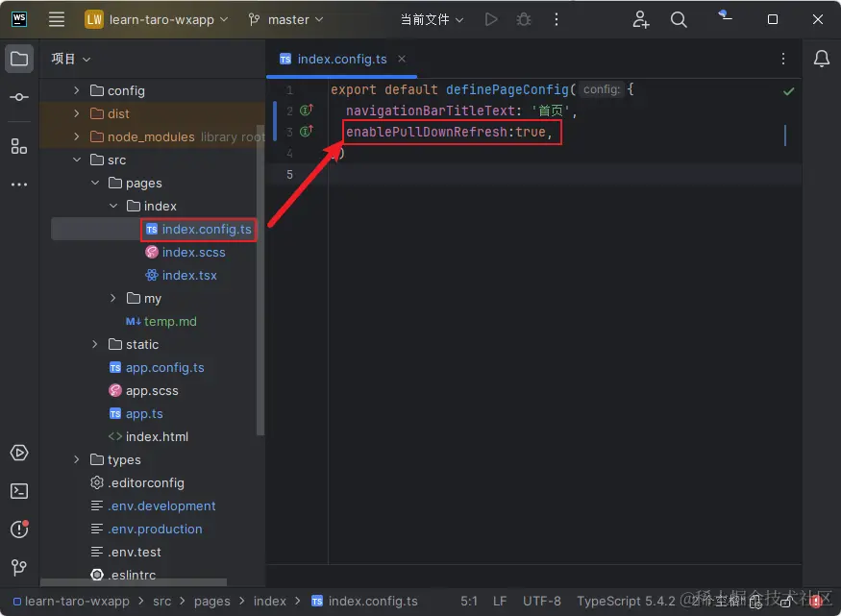Viewport: 841px width, 616px height.
Task: Select index.tsx in project tree
Action: pyautogui.click(x=182, y=275)
